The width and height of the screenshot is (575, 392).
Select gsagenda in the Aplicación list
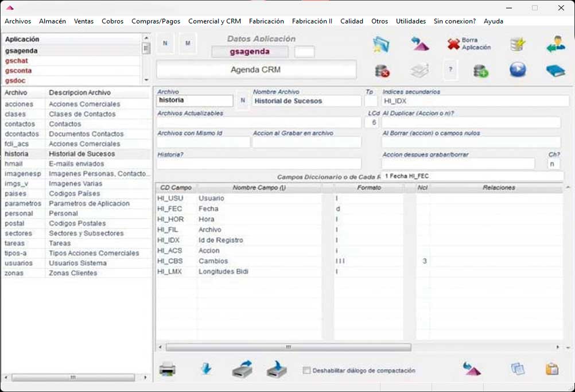click(x=72, y=51)
